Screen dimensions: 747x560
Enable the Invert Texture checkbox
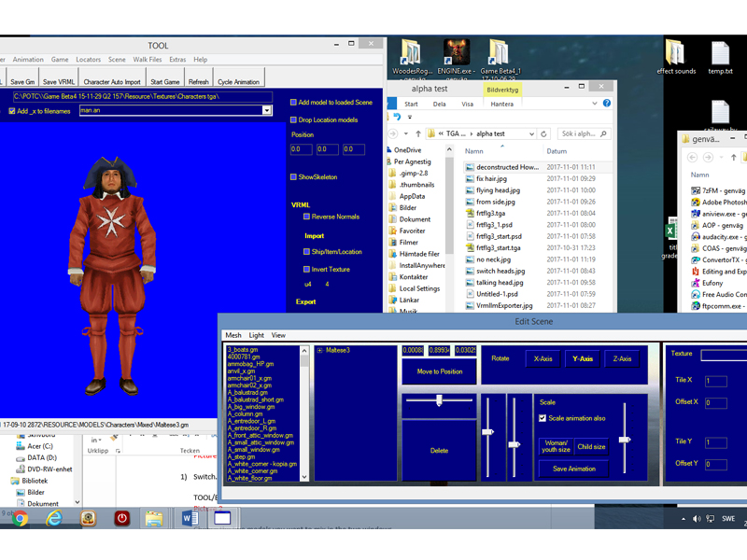pos(307,270)
